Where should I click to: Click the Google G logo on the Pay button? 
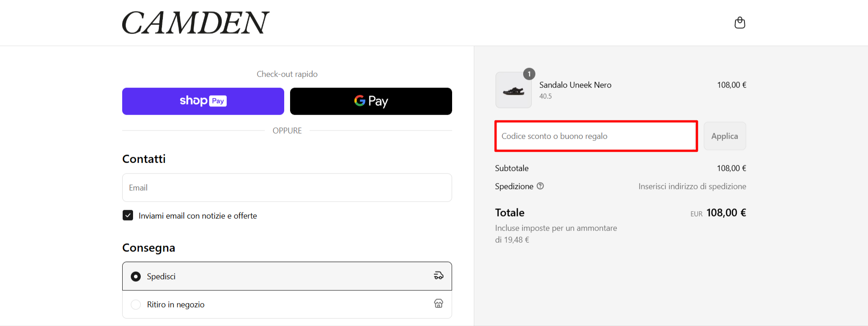point(360,101)
